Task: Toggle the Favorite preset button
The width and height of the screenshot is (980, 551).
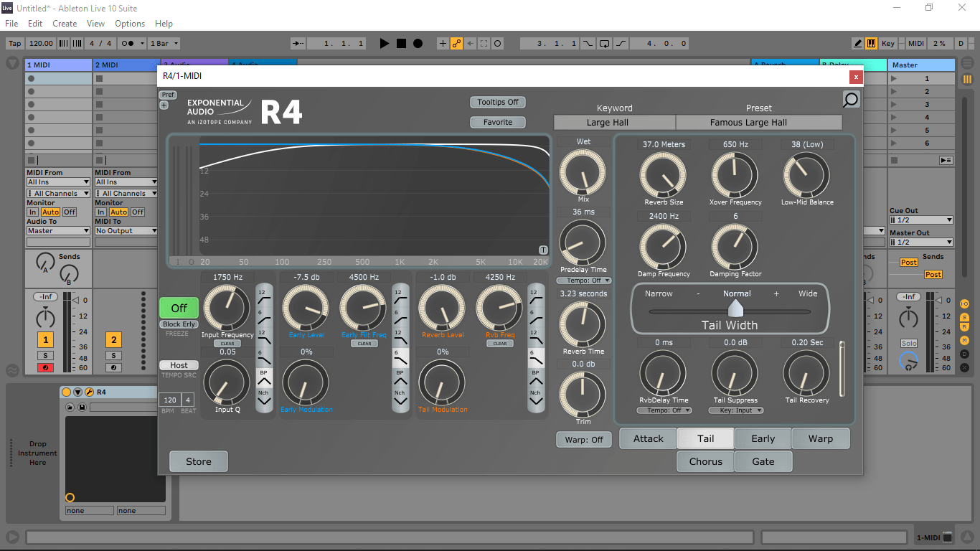Action: point(498,122)
